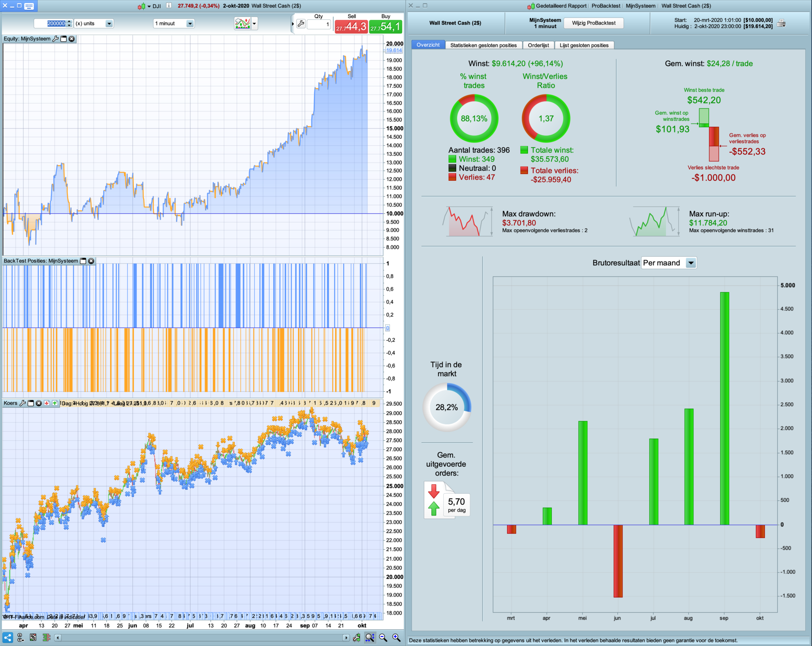The height and width of the screenshot is (646, 812).
Task: Toggle the Koers panel red arrow button
Action: (x=47, y=403)
